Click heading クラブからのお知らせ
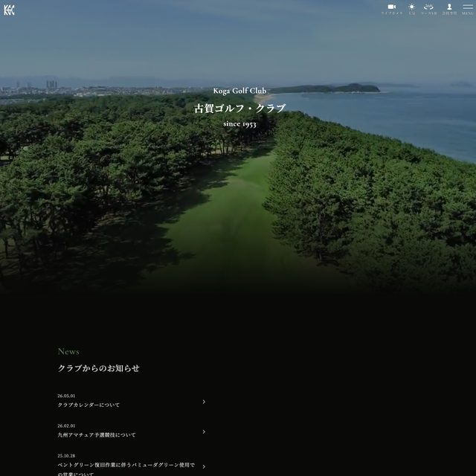The image size is (476, 476). (99, 368)
